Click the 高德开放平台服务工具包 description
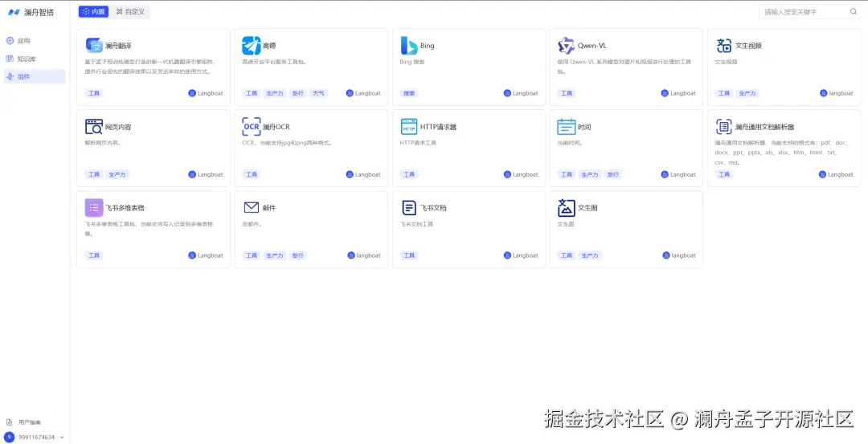868x444 pixels. click(x=275, y=62)
